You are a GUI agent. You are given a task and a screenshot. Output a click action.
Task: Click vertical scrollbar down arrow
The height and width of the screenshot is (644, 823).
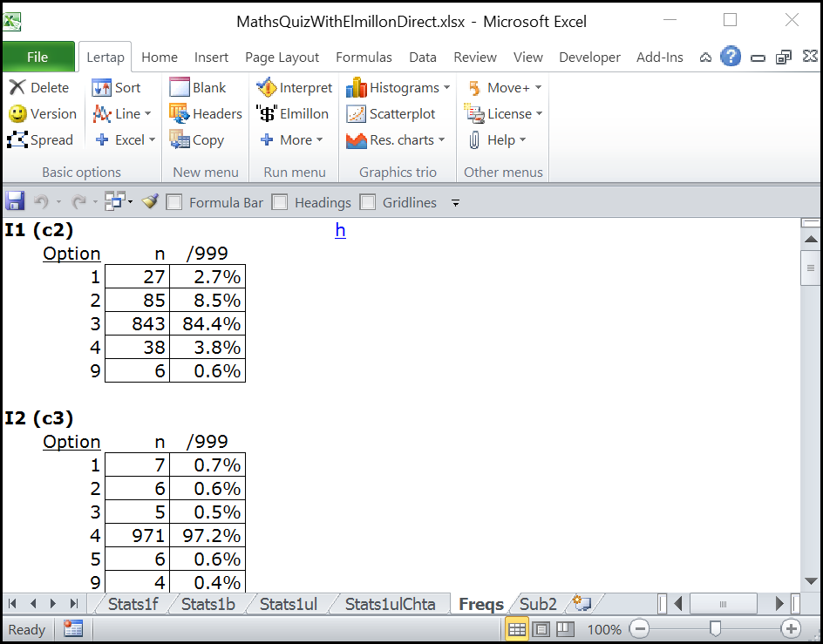point(811,581)
